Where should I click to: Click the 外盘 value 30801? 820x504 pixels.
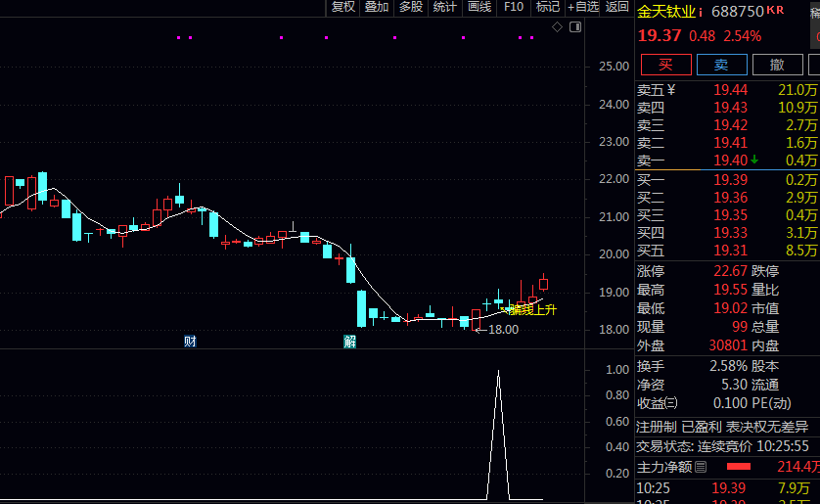pyautogui.click(x=728, y=345)
